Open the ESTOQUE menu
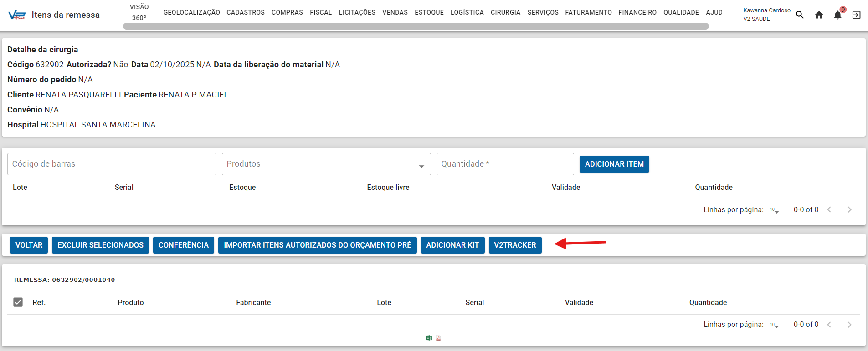Viewport: 868px width, 351px height. [x=429, y=12]
